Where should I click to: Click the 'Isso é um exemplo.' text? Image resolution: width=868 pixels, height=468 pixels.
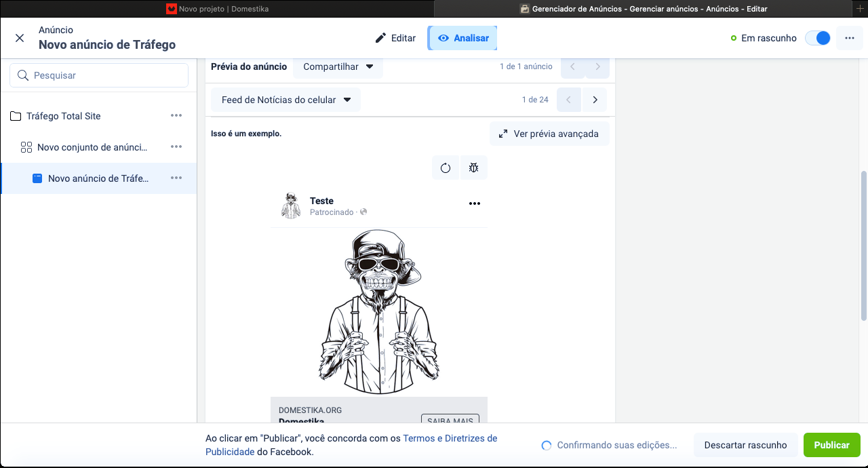[x=246, y=134]
